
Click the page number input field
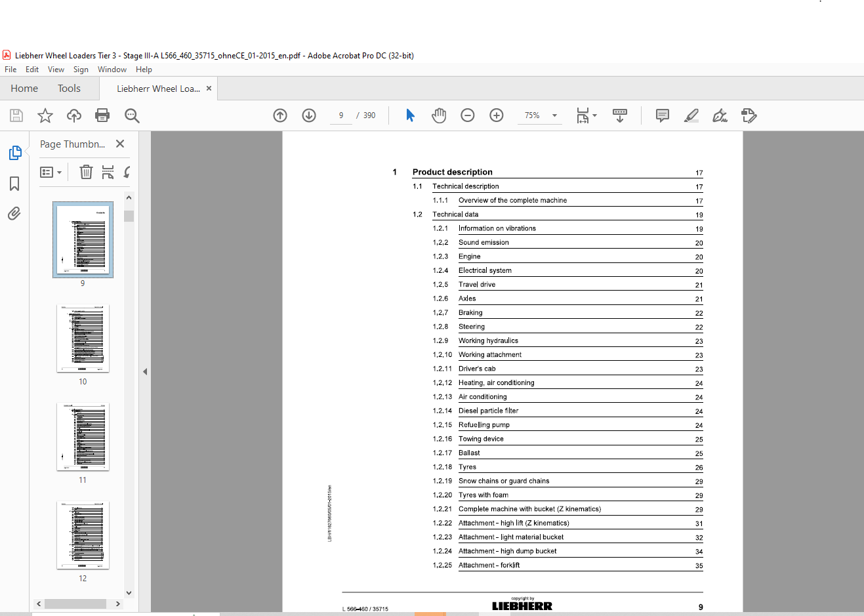pos(341,115)
